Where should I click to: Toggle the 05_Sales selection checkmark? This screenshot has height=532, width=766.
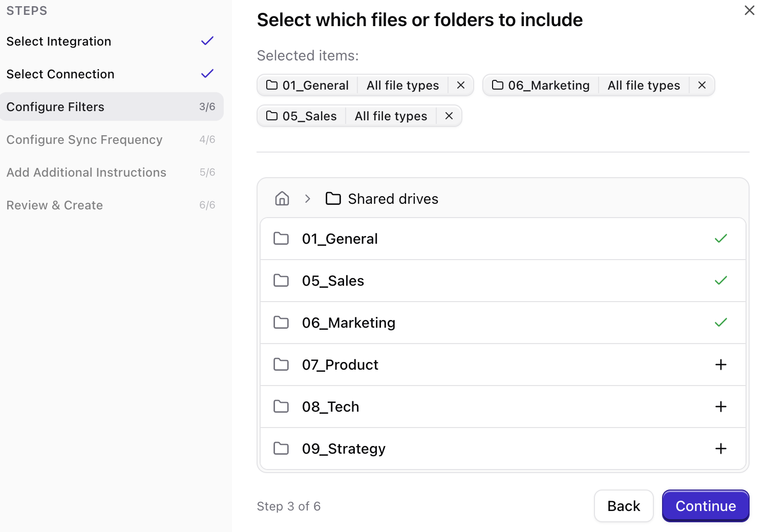pyautogui.click(x=721, y=281)
